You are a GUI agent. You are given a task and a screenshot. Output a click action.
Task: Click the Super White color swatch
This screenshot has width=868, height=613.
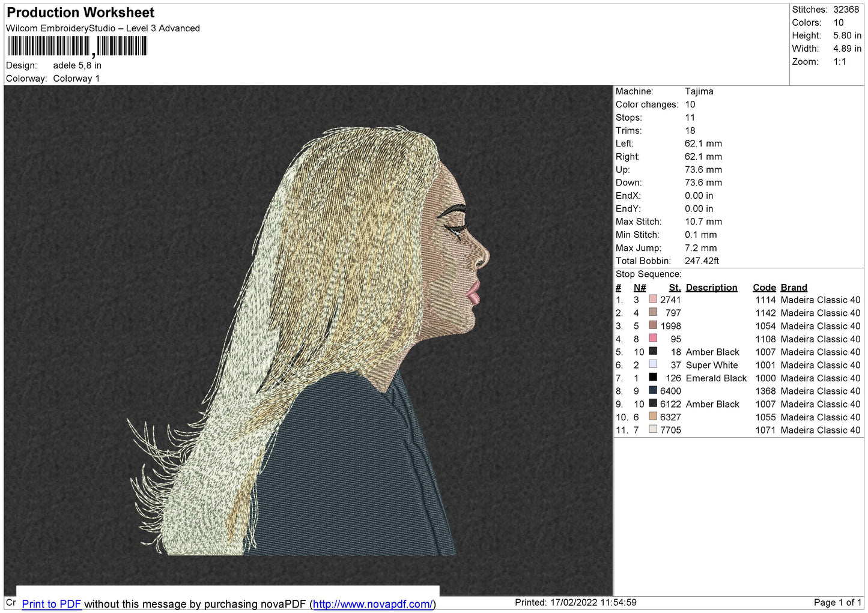click(653, 364)
